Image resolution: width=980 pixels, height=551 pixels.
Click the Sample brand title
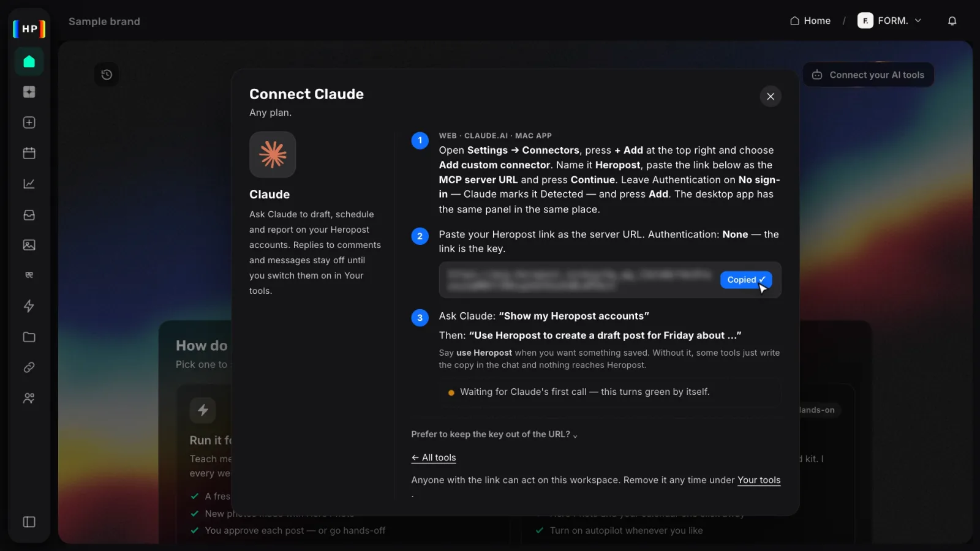[x=104, y=21]
